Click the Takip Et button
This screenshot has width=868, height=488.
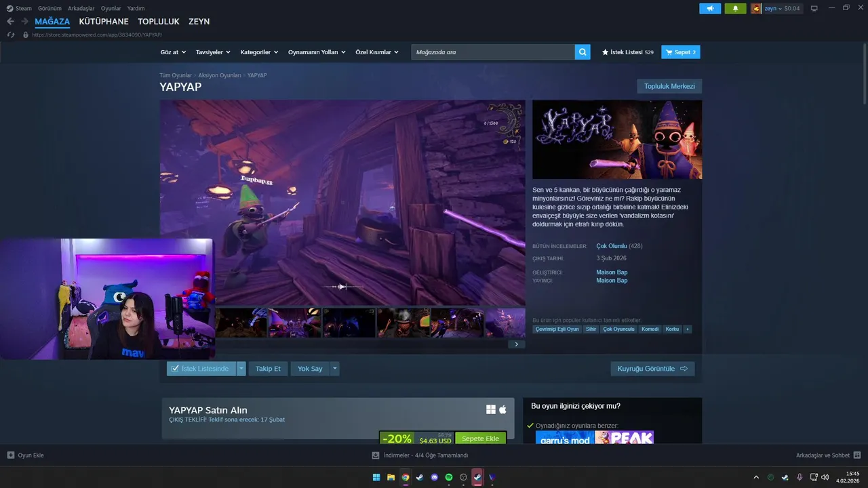pyautogui.click(x=268, y=369)
